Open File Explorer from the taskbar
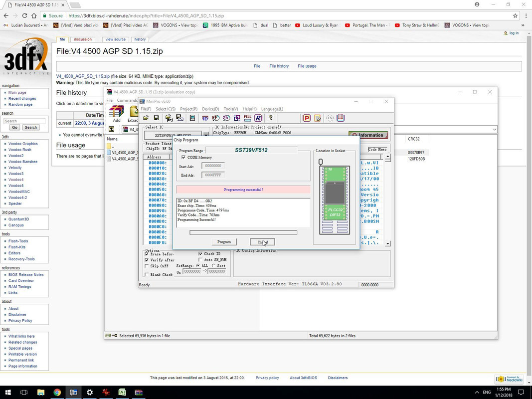This screenshot has width=532, height=399. (41, 392)
